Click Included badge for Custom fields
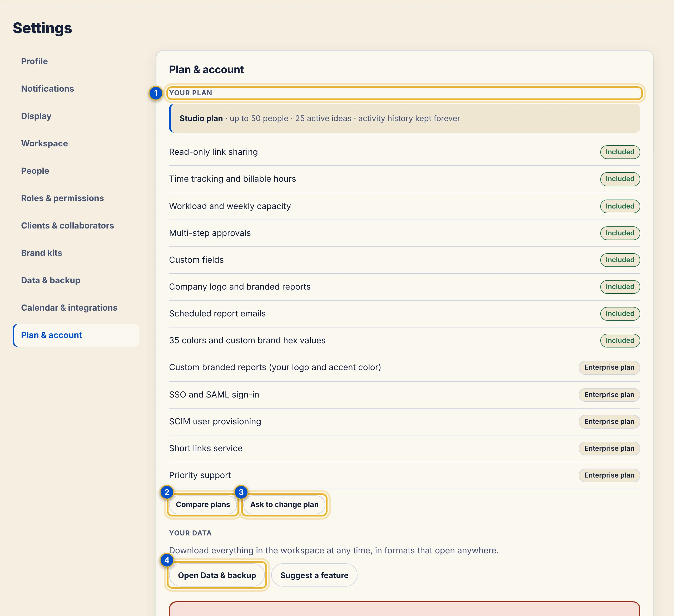 click(x=620, y=260)
